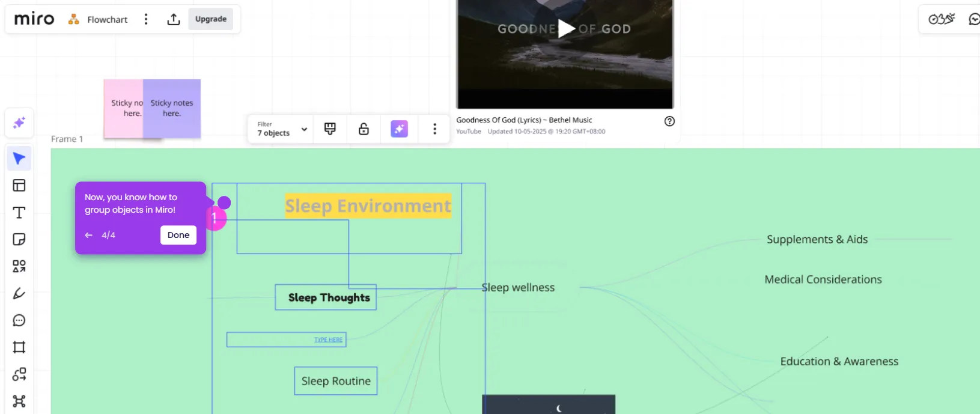The width and height of the screenshot is (980, 414).
Task: Select the Text tool
Action: [x=19, y=212]
